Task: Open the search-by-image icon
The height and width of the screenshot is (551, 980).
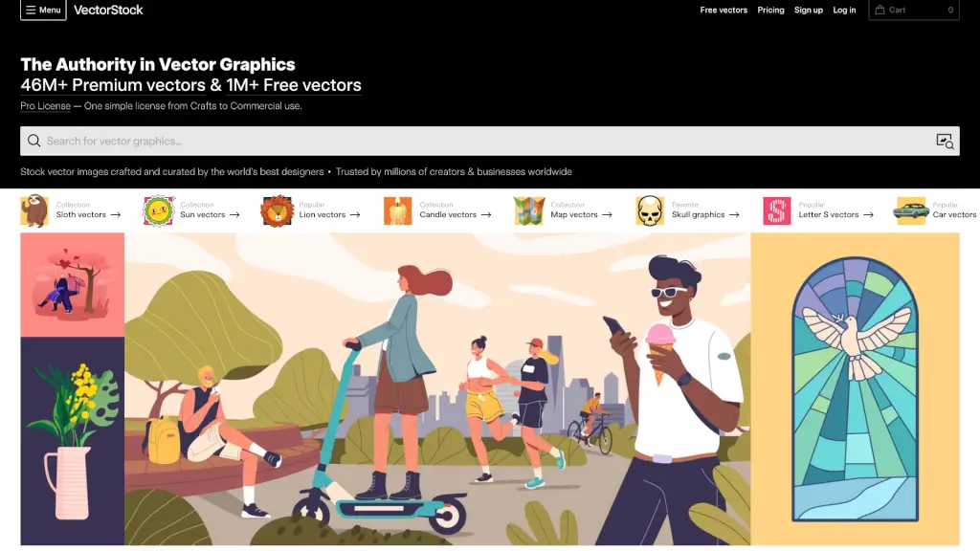Action: (945, 142)
